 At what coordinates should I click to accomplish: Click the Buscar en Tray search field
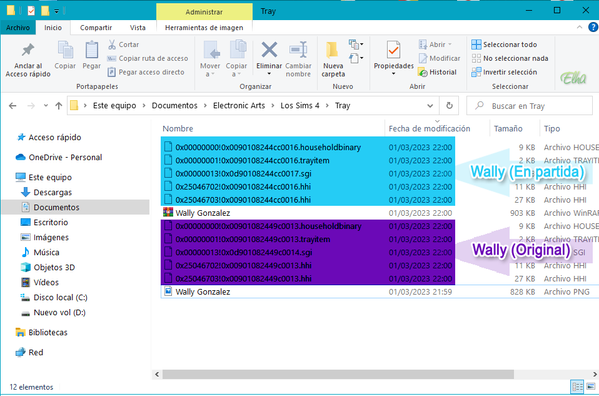[x=529, y=106]
